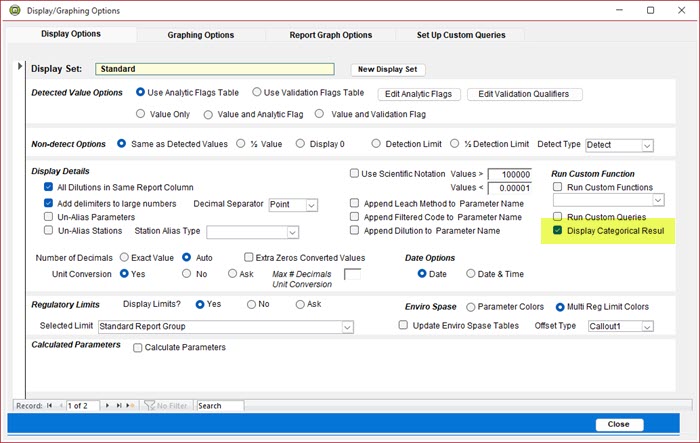This screenshot has width=700, height=443.
Task: Enable Calculate Parameters checkbox
Action: (x=138, y=347)
